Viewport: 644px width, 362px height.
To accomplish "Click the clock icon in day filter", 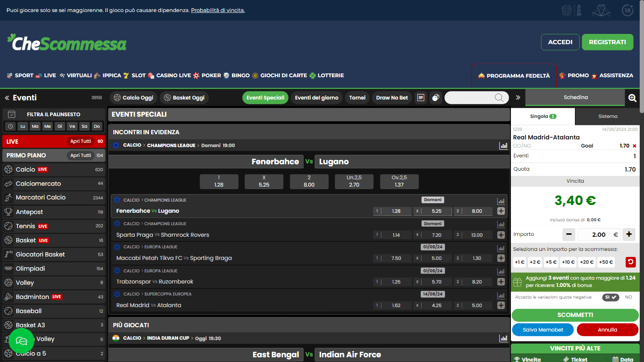I will (10, 126).
